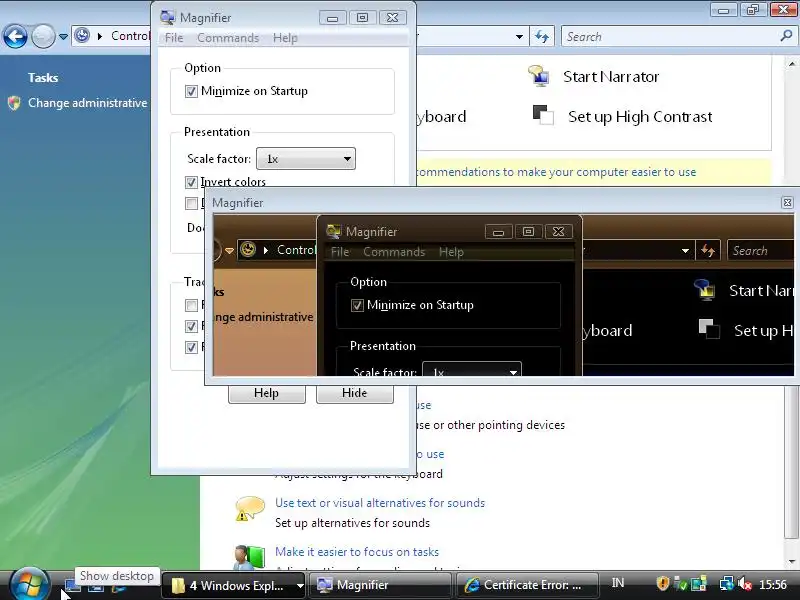Click the muted volume tray icon
This screenshot has width=800, height=600.
click(x=744, y=584)
